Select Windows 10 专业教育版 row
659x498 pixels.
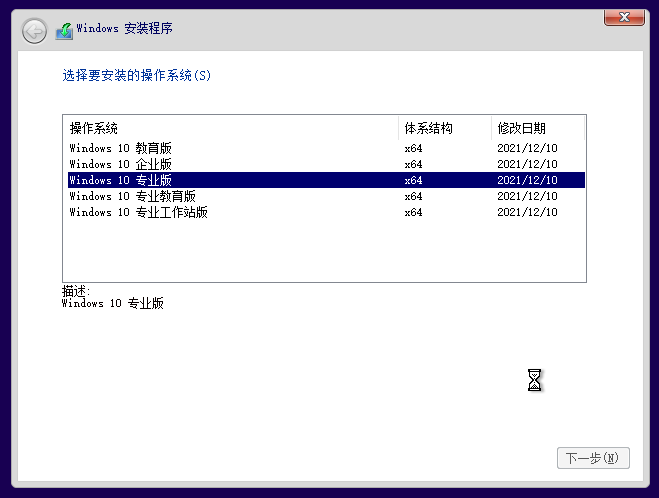click(x=326, y=196)
